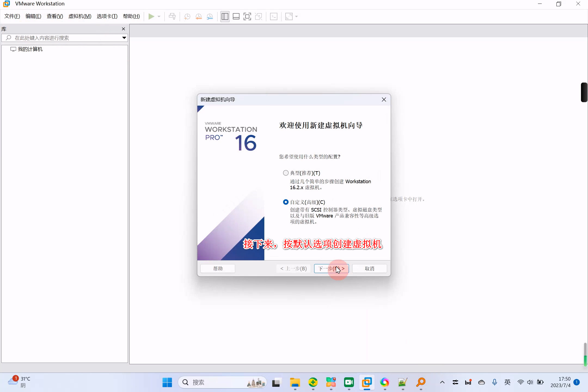The height and width of the screenshot is (392, 588).
Task: Click the send Ctrl+Alt+Del toolbar icon
Action: [172, 16]
